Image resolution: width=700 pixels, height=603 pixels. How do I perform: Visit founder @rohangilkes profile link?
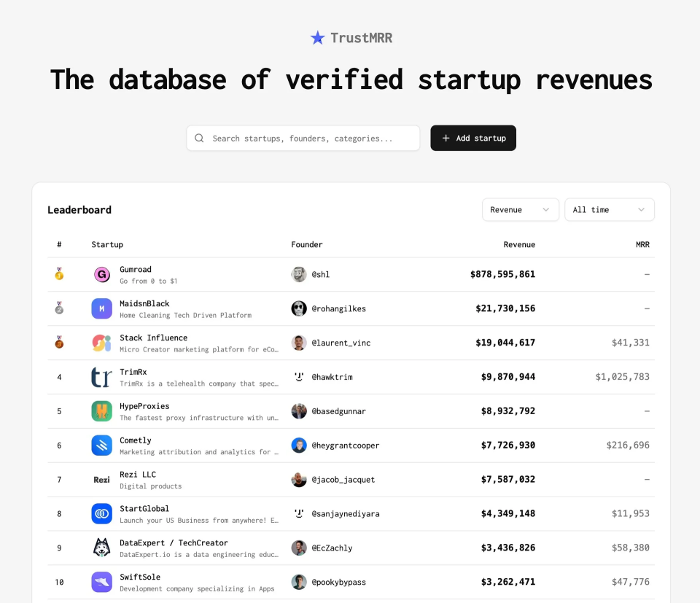click(x=338, y=309)
